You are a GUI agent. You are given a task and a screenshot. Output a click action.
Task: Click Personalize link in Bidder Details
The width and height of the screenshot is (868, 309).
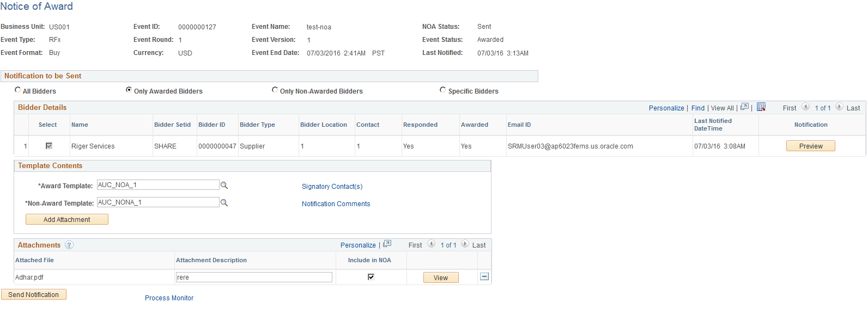pyautogui.click(x=666, y=108)
